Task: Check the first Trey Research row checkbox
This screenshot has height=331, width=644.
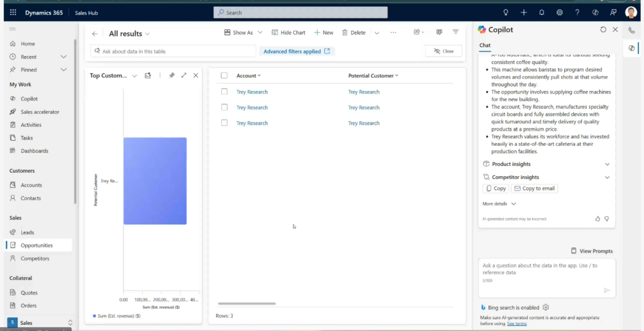Action: point(225,92)
